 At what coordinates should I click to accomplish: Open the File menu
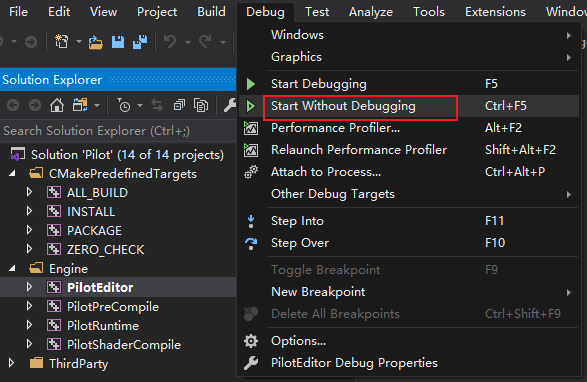pos(18,12)
